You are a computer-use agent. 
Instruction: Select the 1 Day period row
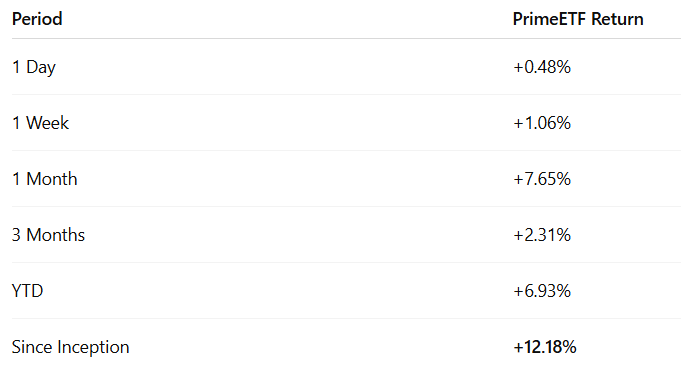coord(346,67)
